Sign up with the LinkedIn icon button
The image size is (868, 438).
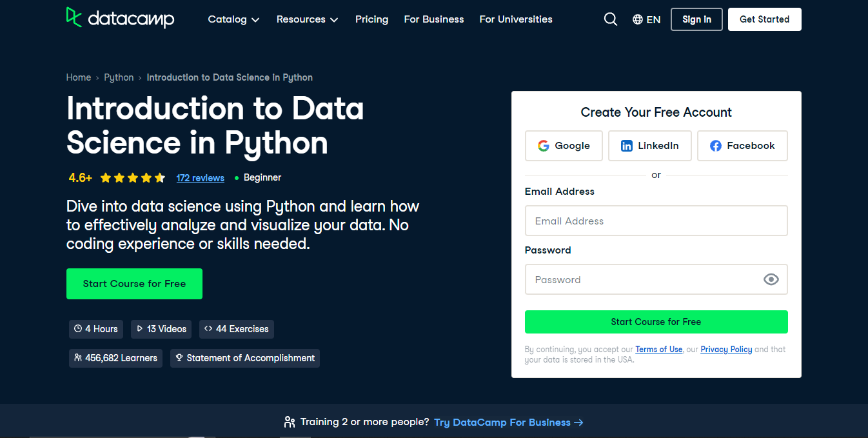(649, 146)
